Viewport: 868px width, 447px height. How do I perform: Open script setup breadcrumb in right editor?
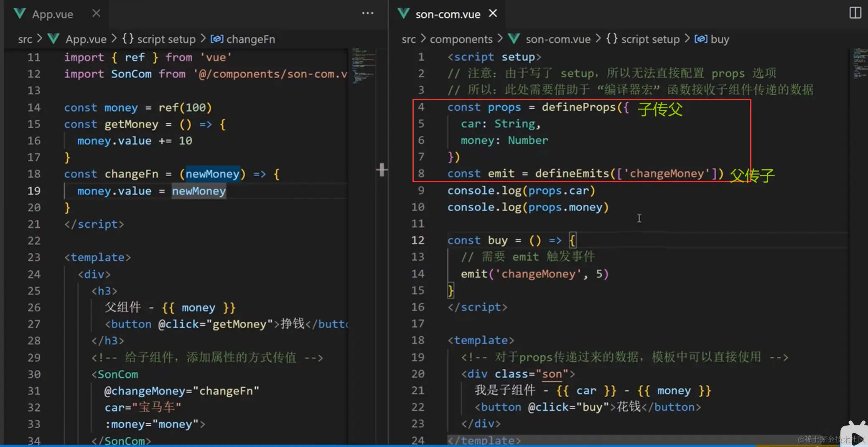coord(650,39)
